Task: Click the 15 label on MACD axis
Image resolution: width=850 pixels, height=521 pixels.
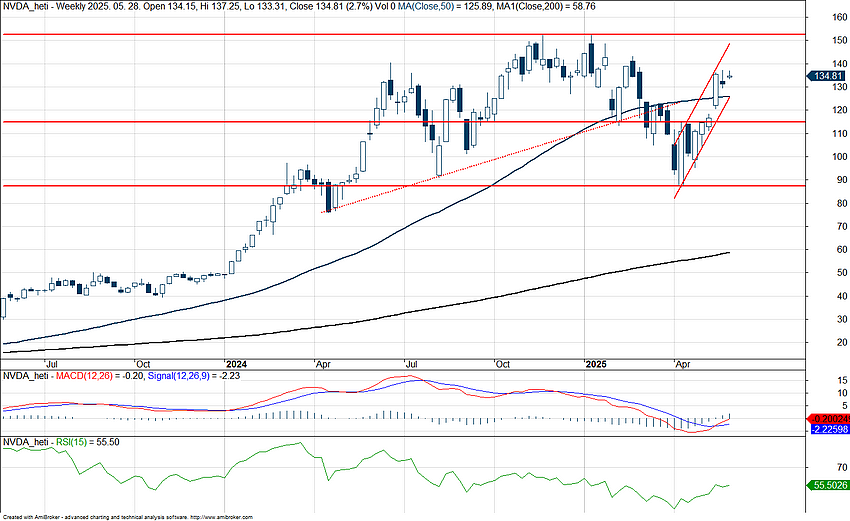Action: pos(842,381)
